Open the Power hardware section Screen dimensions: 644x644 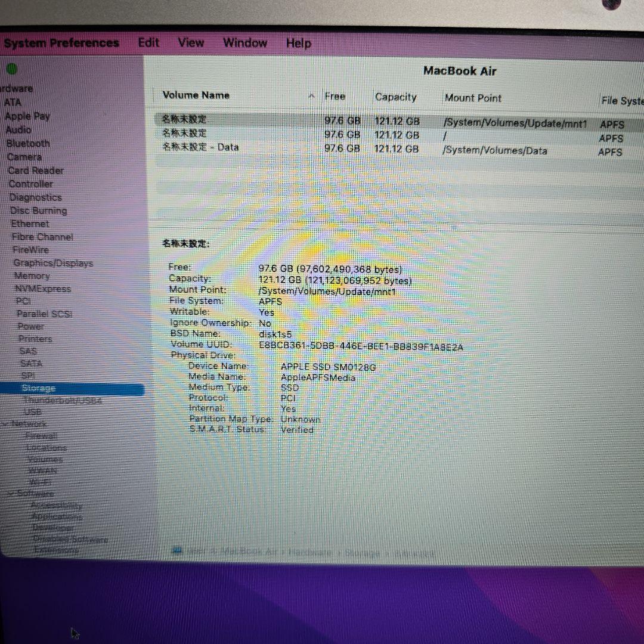pyautogui.click(x=30, y=326)
